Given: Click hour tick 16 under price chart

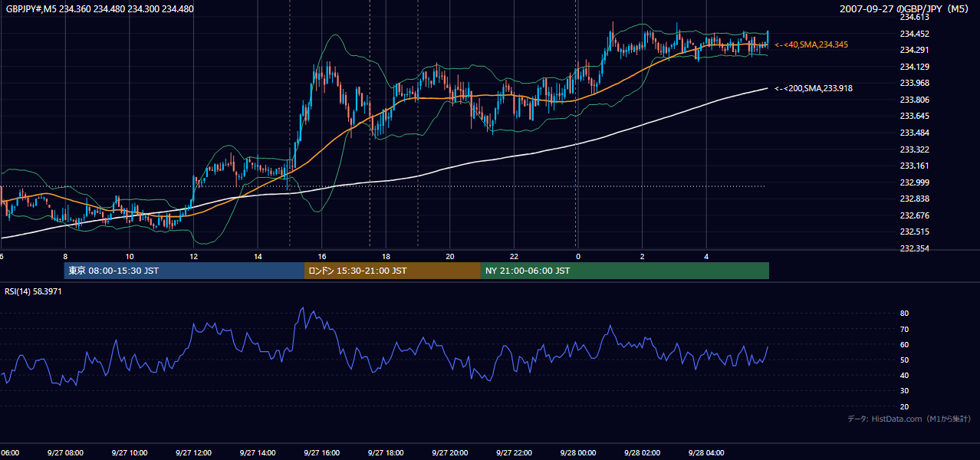Looking at the screenshot, I should point(322,256).
